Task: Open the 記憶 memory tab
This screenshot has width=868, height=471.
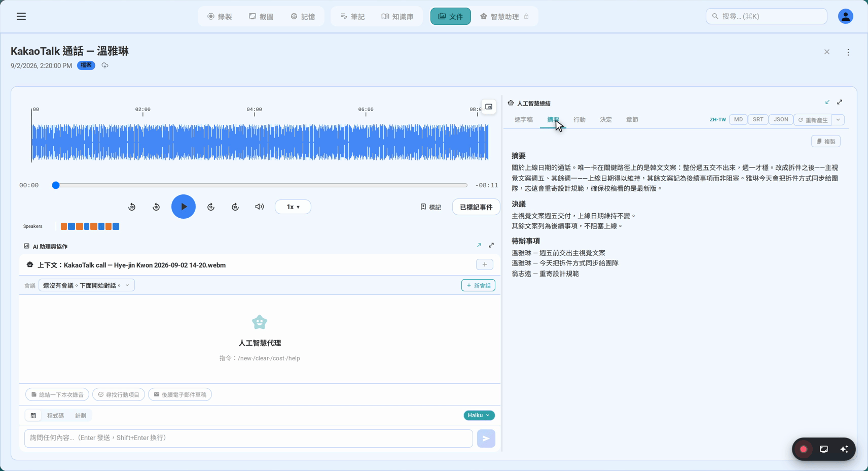Action: click(x=303, y=16)
